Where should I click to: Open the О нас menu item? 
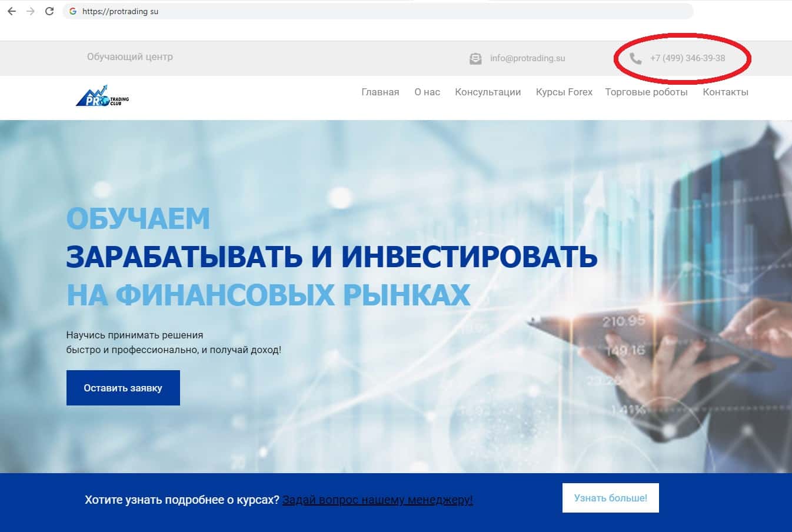point(427,92)
